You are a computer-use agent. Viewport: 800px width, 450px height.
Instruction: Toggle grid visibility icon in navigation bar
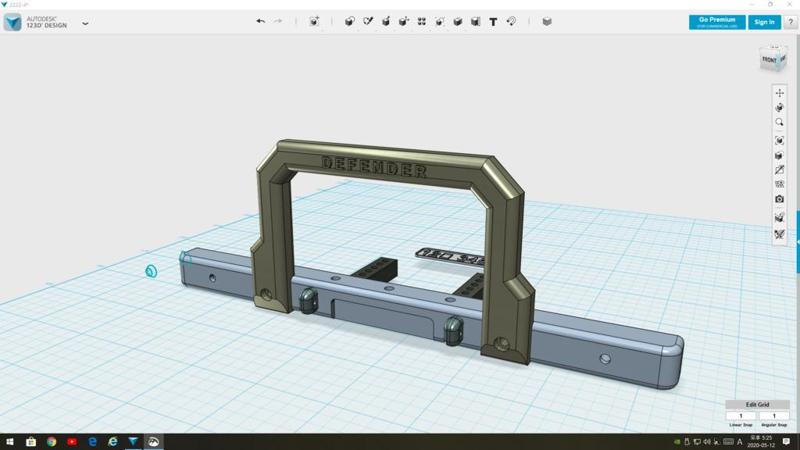click(x=780, y=184)
